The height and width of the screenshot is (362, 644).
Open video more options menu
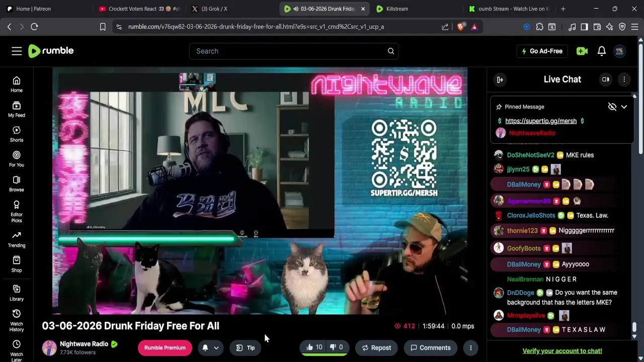471,347
